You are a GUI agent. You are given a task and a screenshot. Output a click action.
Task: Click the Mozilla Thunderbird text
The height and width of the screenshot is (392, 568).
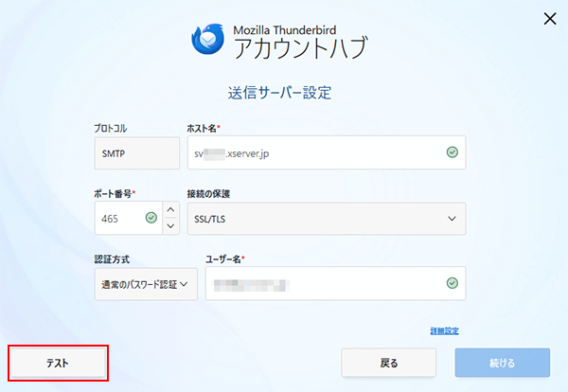pos(284,29)
